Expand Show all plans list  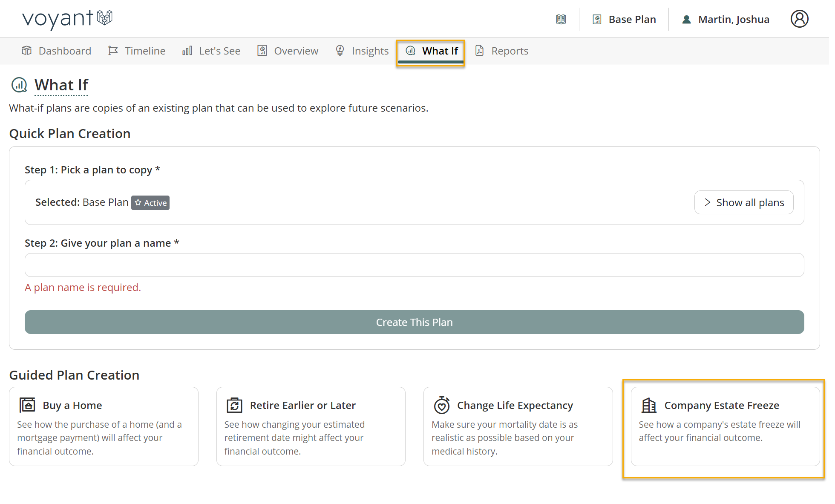click(x=744, y=202)
